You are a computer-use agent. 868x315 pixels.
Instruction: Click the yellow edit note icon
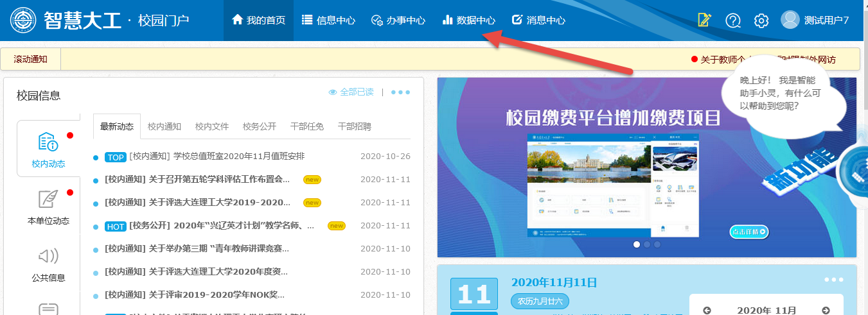pyautogui.click(x=705, y=21)
